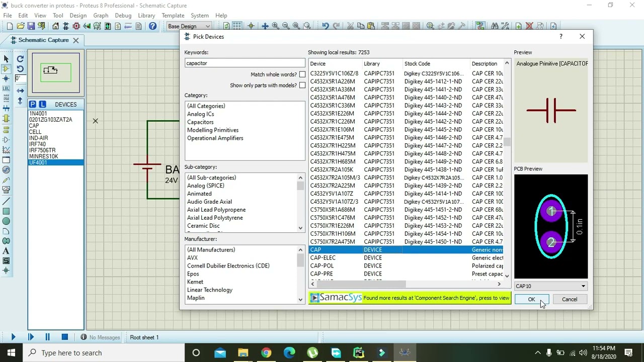This screenshot has width=644, height=362.
Task: Select IRF740 in Devices list
Action: [x=37, y=144]
